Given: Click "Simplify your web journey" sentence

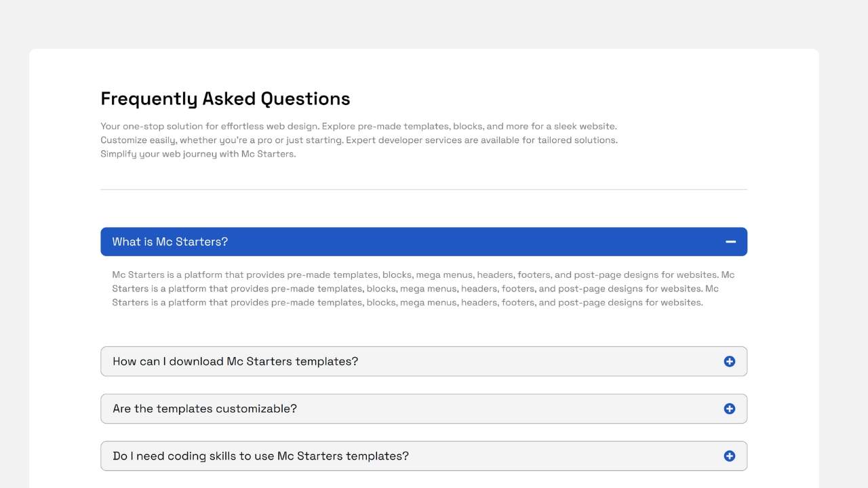Looking at the screenshot, I should [x=198, y=154].
